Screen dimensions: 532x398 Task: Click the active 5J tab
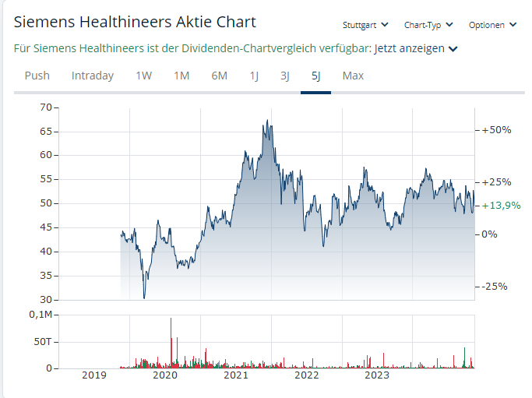(x=315, y=76)
